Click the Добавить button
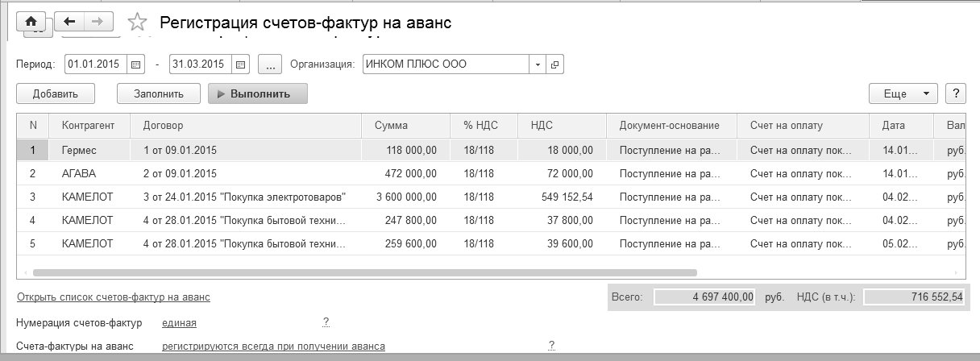980x361 pixels. tap(56, 93)
